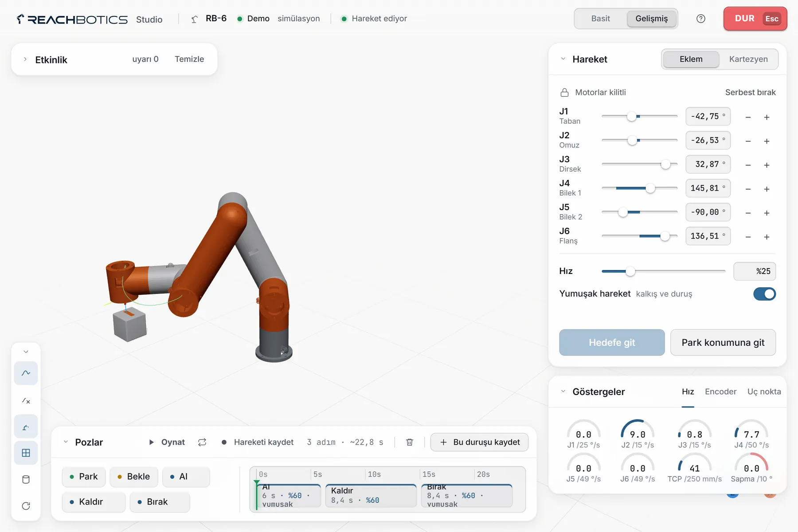Open the Encoder tab
This screenshot has width=798, height=532.
point(720,391)
